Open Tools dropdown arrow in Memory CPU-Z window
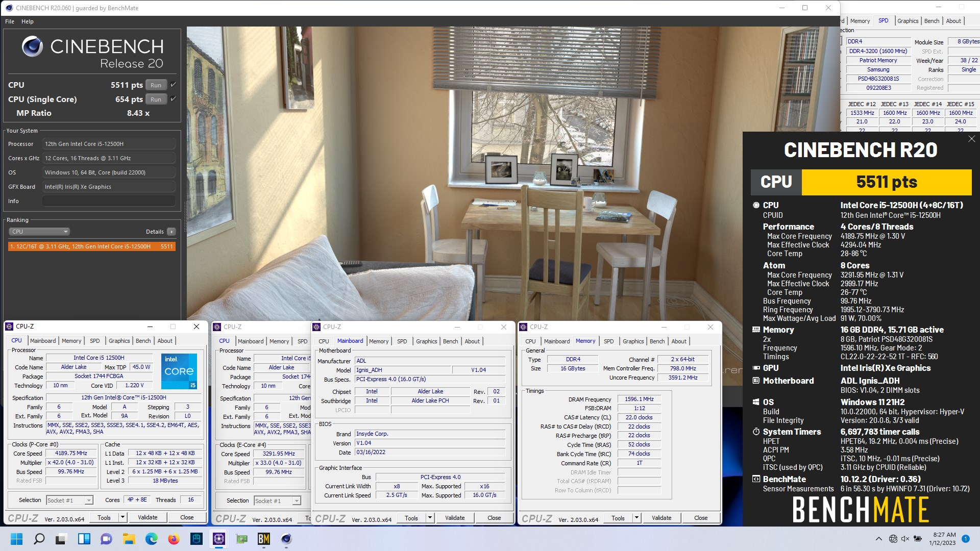This screenshot has height=551, width=980. click(x=636, y=518)
